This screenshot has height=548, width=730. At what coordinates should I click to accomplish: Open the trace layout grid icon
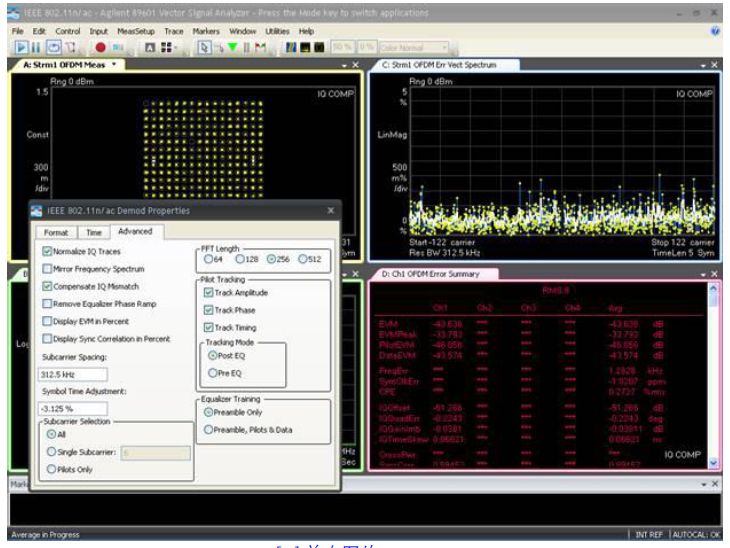tap(166, 47)
